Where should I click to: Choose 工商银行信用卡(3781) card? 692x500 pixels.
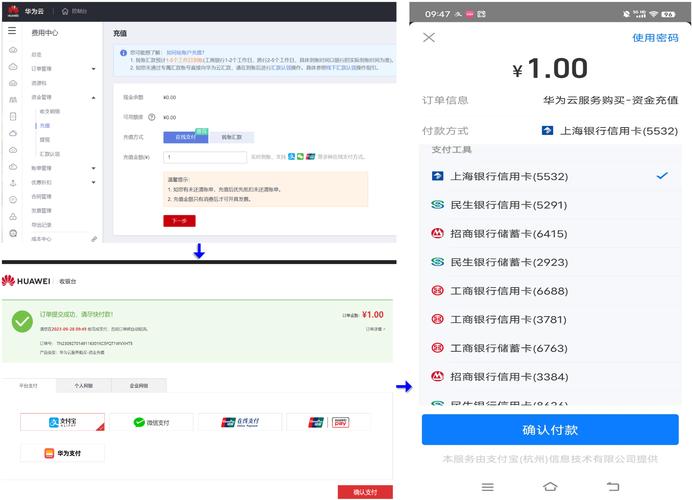[550, 319]
